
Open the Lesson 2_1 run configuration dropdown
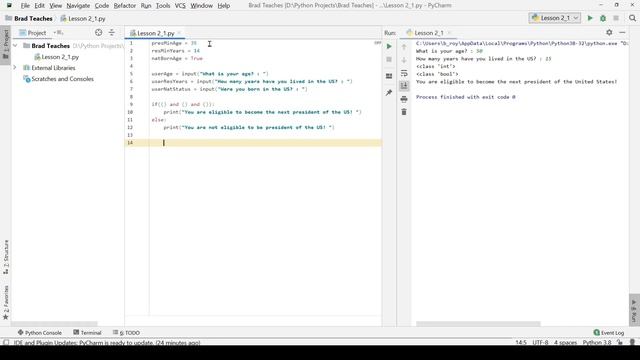click(x=555, y=18)
